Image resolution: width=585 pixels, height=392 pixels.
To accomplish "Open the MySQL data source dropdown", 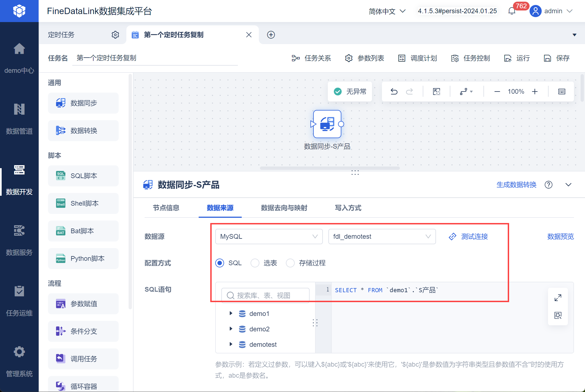I will pyautogui.click(x=269, y=237).
